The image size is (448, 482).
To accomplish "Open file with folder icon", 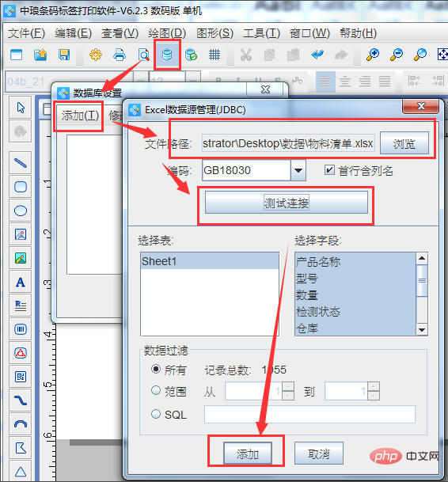I will coord(40,55).
